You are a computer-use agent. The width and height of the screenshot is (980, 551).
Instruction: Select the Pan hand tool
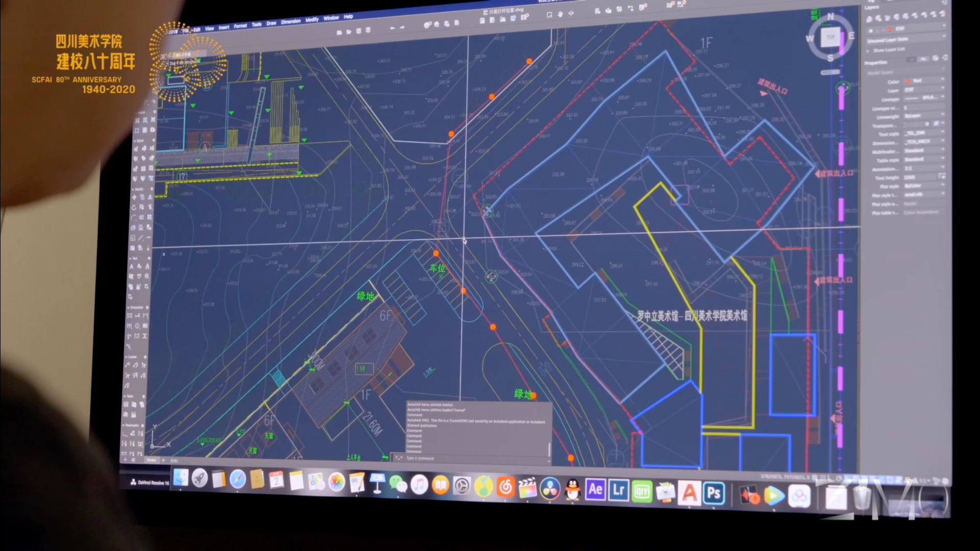pos(560,14)
